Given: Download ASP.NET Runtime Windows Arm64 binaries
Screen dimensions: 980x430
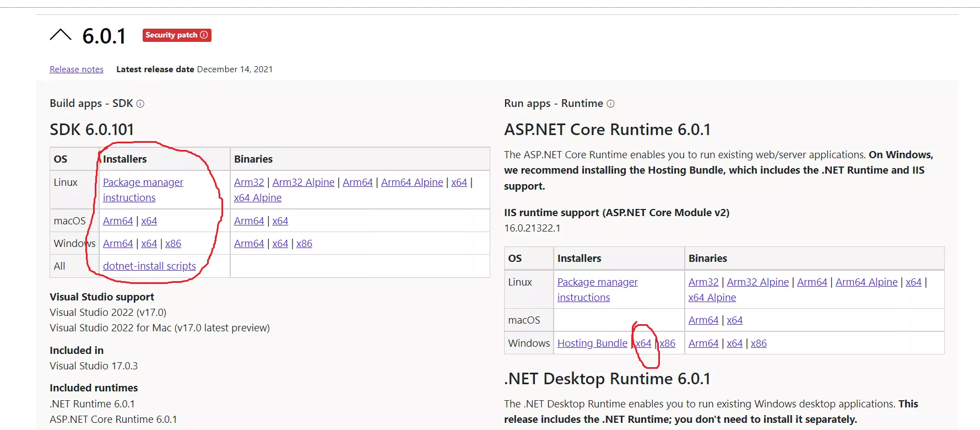Looking at the screenshot, I should [x=703, y=343].
